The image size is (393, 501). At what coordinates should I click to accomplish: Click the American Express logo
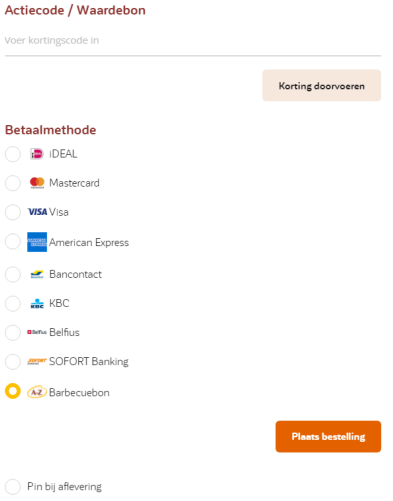pos(37,242)
